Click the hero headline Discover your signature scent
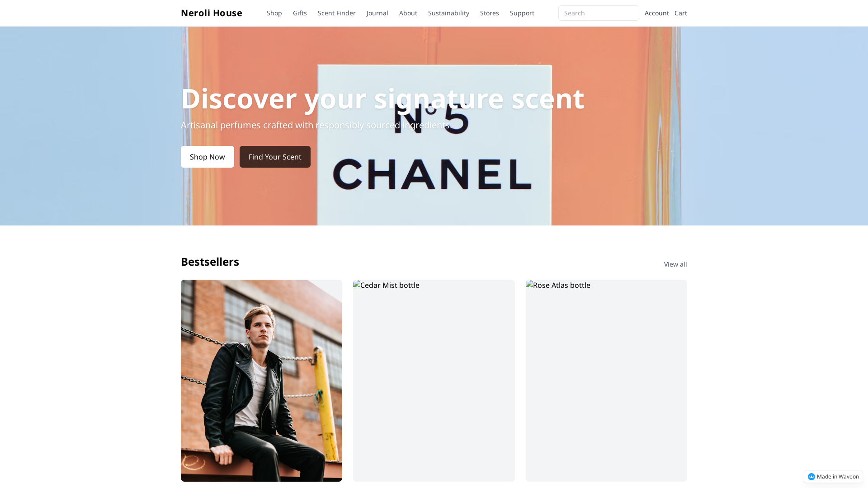The width and height of the screenshot is (868, 488). [382, 99]
